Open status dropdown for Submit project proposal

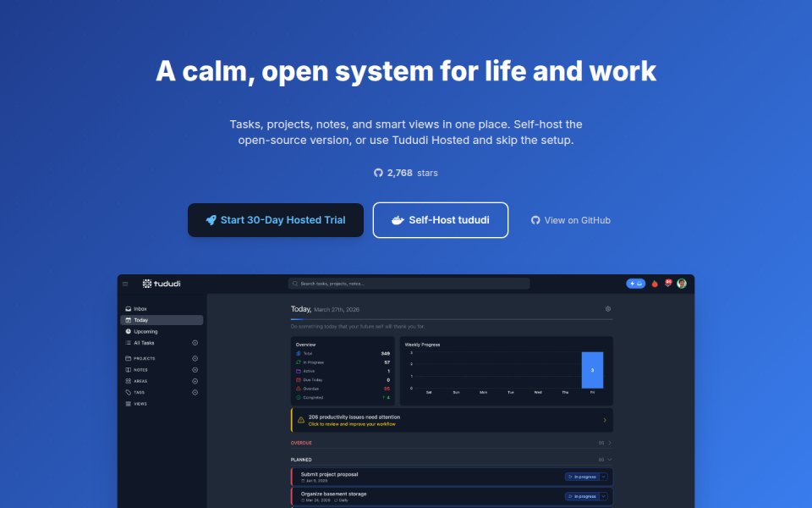pos(604,477)
